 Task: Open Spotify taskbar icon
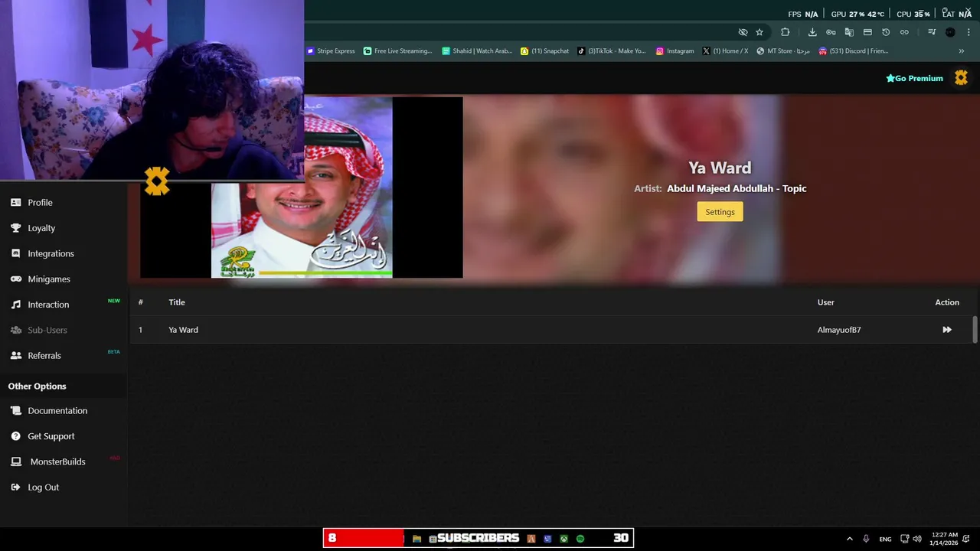580,539
